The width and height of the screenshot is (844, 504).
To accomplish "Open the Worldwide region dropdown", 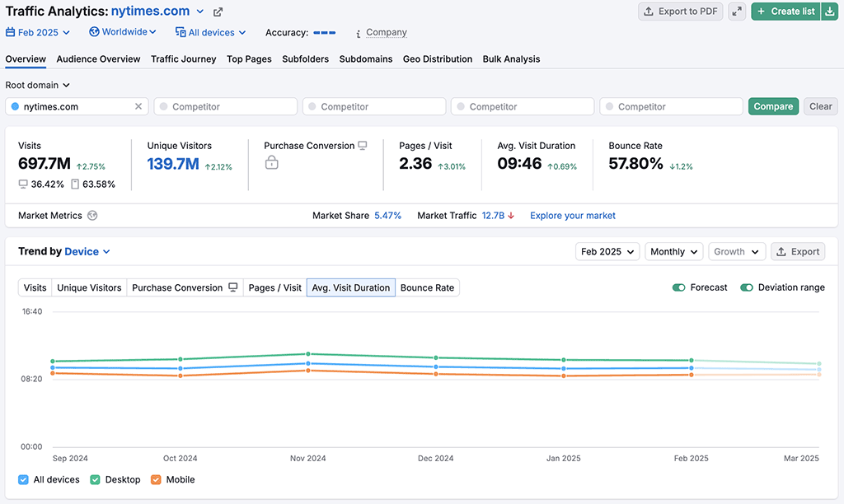I will pos(123,32).
